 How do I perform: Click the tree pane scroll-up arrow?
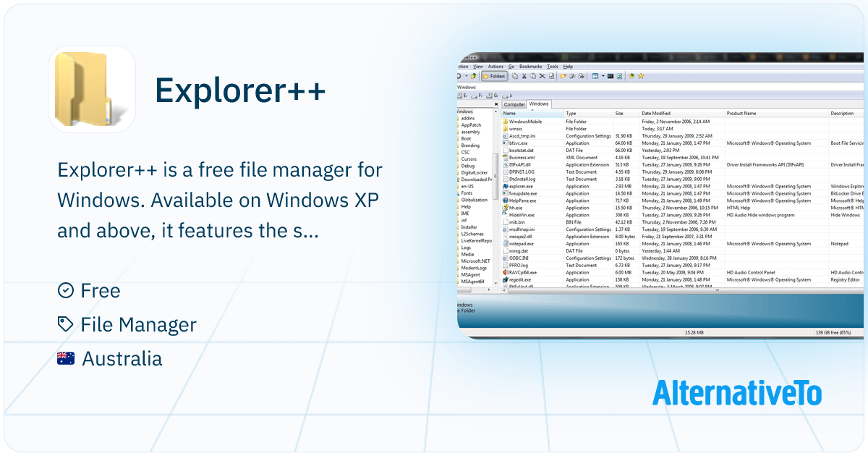coord(496,112)
